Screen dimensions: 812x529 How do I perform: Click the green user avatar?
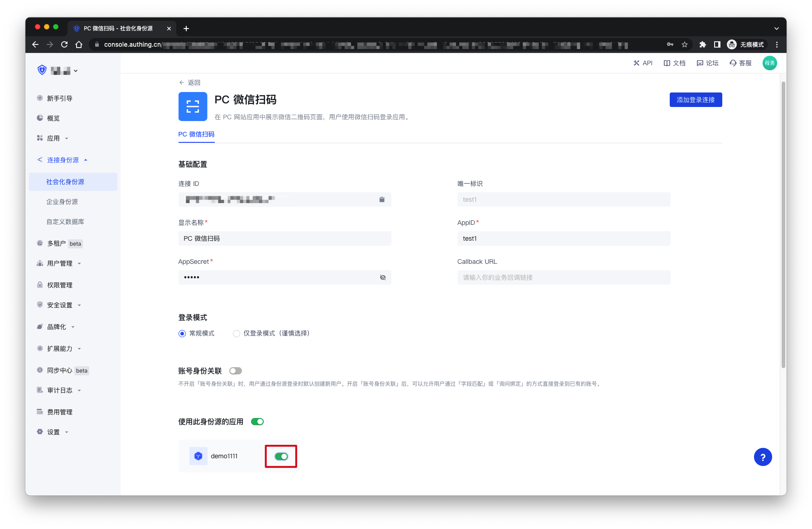click(x=769, y=63)
